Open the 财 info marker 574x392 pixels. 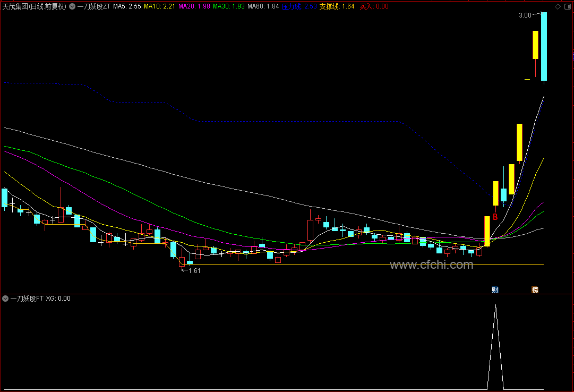click(495, 290)
